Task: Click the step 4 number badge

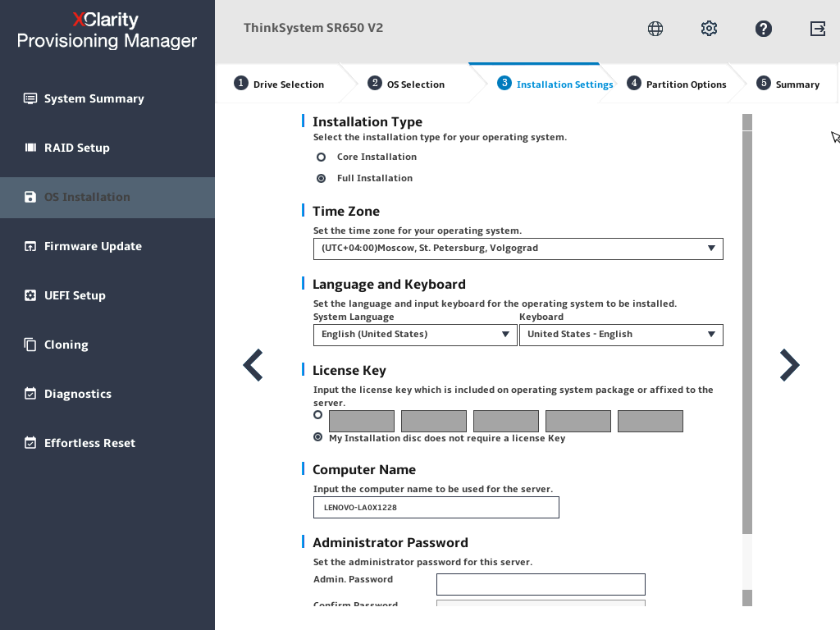Action: 634,83
